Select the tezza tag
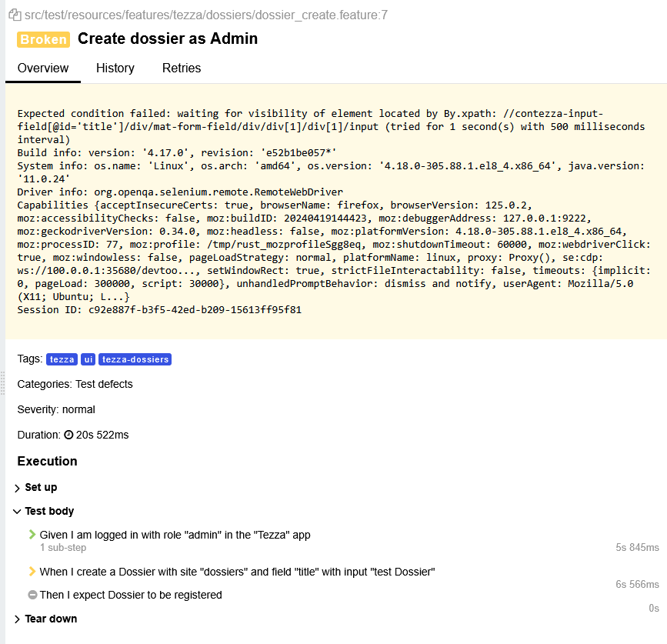This screenshot has width=667, height=644. [x=62, y=359]
